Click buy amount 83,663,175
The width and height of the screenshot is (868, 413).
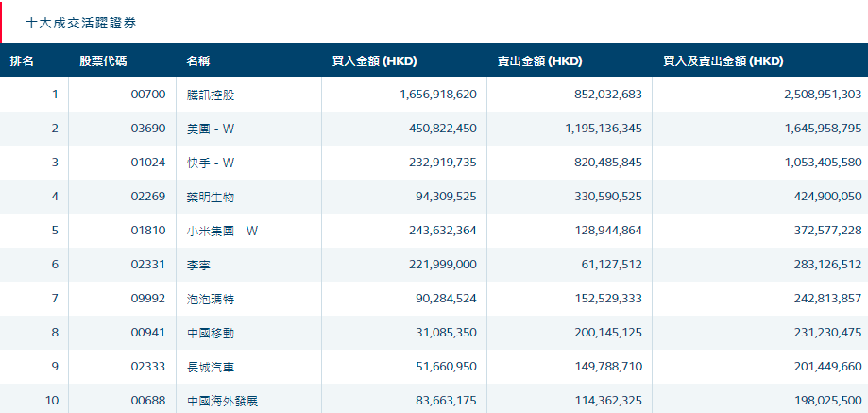point(446,401)
